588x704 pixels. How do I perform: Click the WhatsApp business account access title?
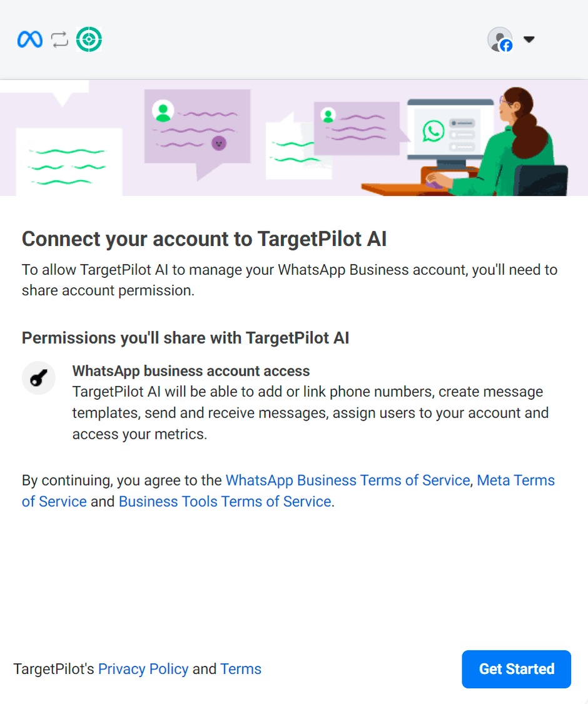click(x=191, y=371)
